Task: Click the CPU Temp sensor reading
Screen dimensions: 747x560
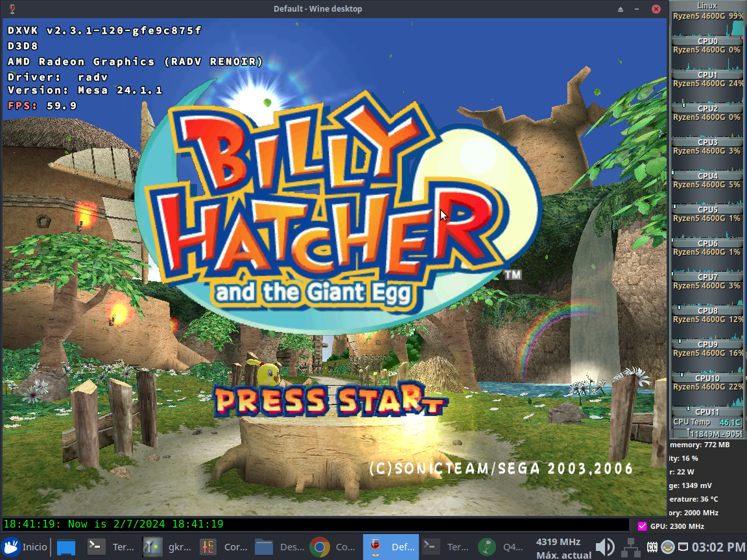Action: click(x=707, y=422)
